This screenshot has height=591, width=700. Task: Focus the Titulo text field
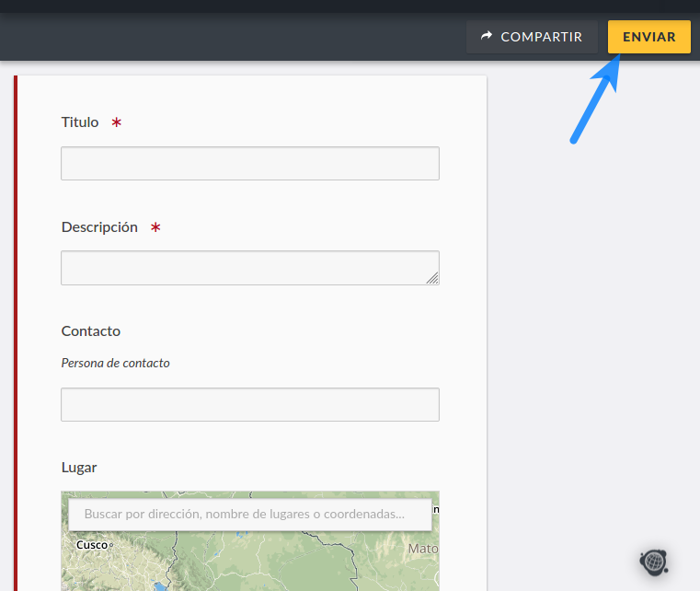(x=250, y=164)
